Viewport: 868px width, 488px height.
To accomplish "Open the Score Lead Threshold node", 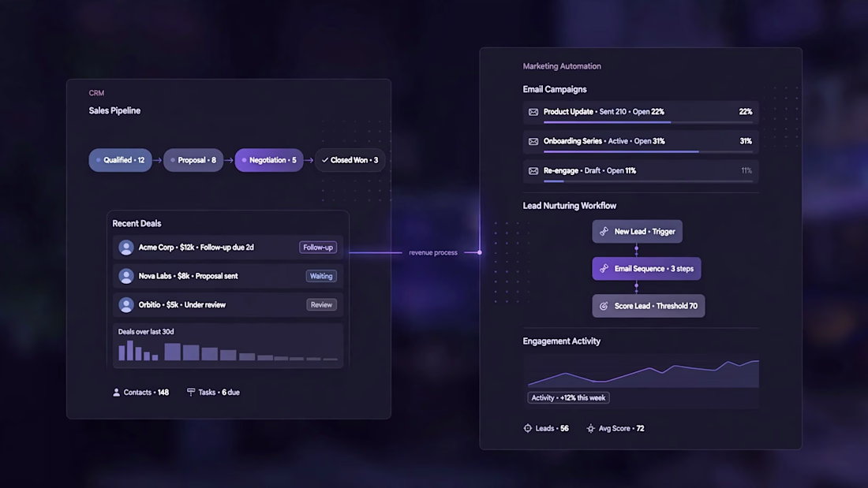I will pos(648,306).
